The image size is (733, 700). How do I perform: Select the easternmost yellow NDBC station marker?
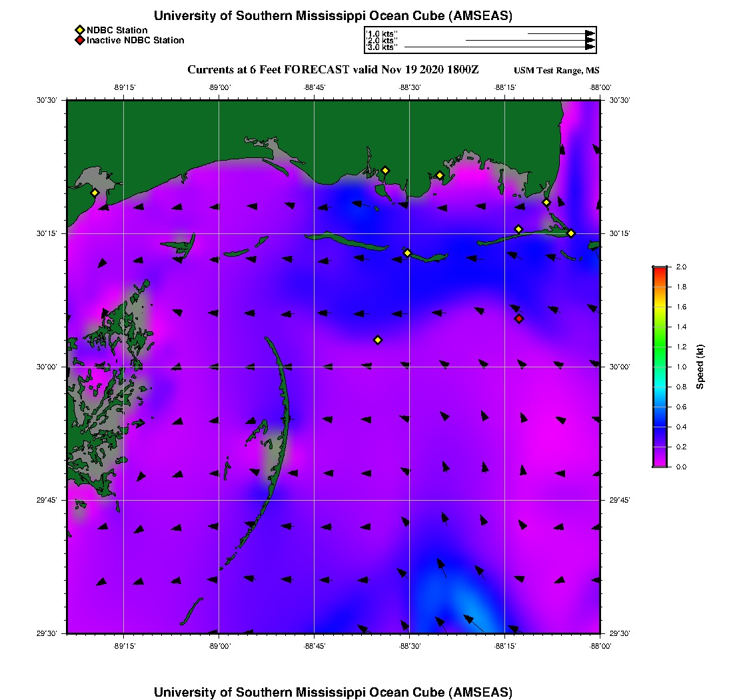tap(571, 233)
